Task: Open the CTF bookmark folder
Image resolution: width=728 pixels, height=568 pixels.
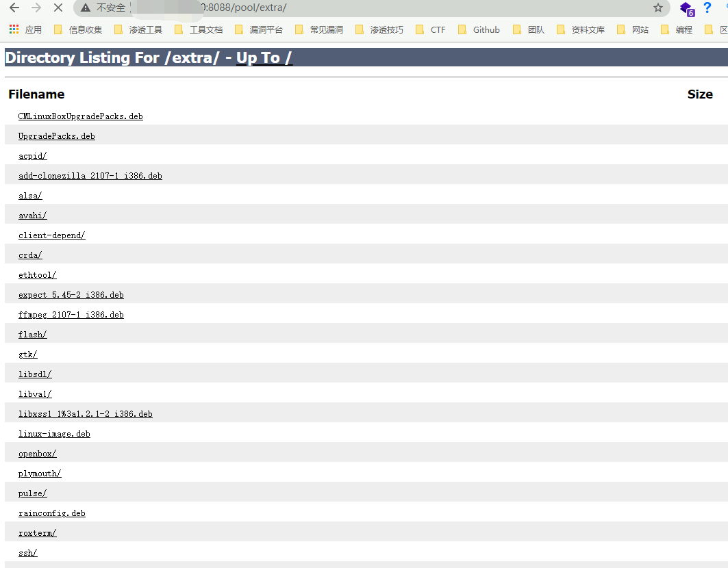Action: click(x=430, y=29)
